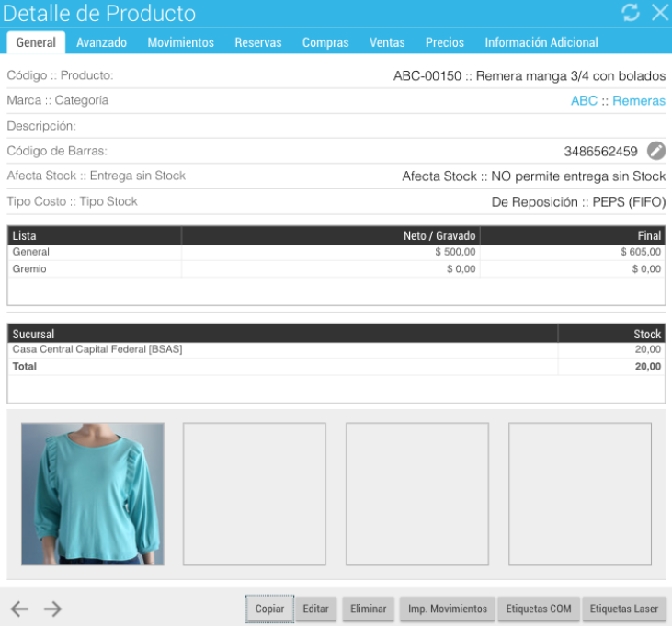The height and width of the screenshot is (626, 672).
Task: Click the De Reposición :: PEPS (FIFO) value
Action: click(x=578, y=202)
